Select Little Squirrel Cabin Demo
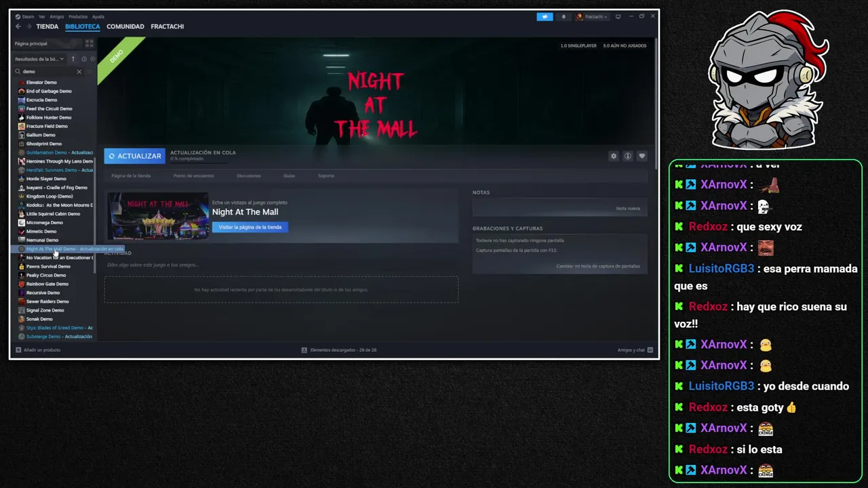This screenshot has width=868, height=488. [53, 213]
